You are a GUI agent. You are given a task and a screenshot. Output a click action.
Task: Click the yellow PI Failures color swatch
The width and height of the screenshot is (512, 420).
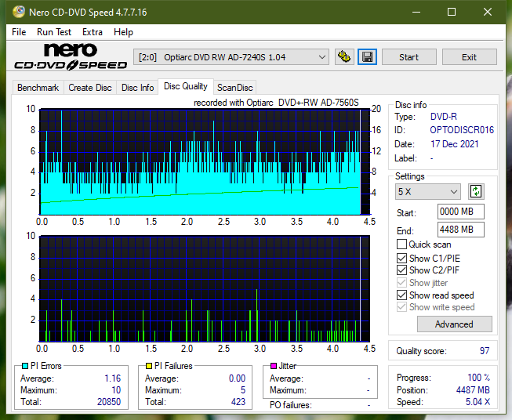coord(149,366)
